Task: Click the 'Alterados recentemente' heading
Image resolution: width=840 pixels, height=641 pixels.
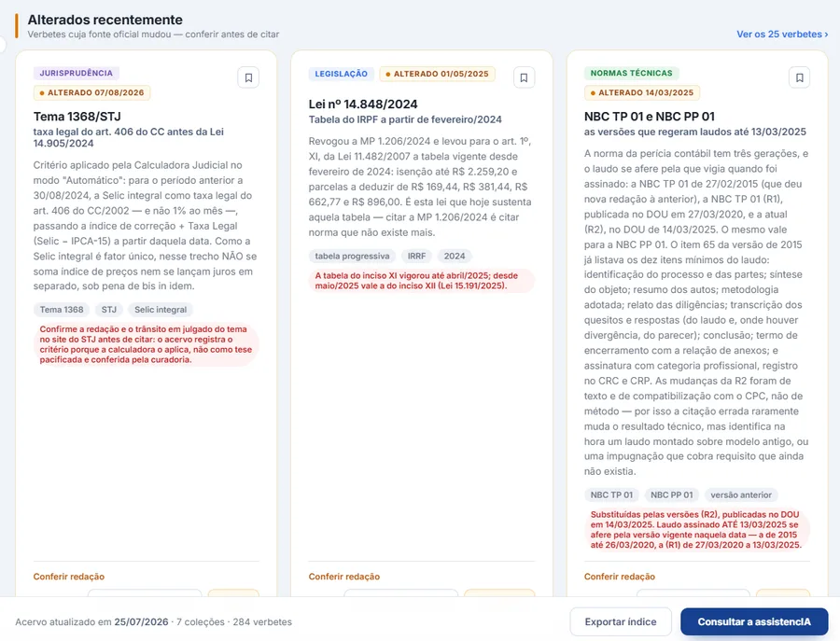Action: [x=105, y=20]
